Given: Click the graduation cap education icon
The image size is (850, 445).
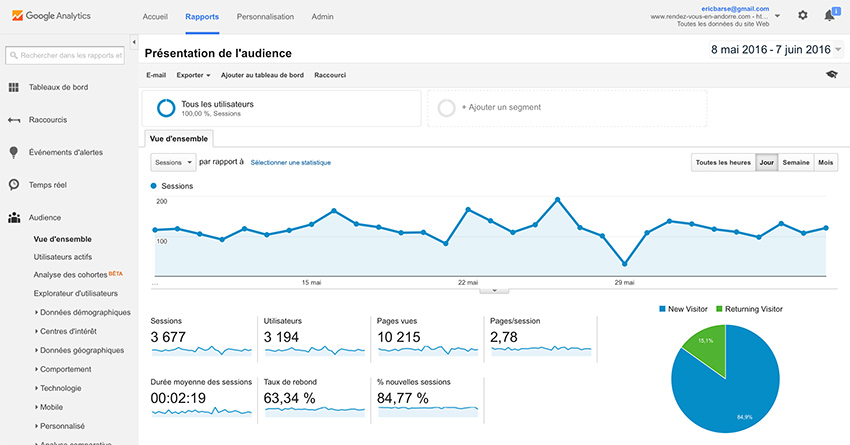Looking at the screenshot, I should (x=831, y=75).
